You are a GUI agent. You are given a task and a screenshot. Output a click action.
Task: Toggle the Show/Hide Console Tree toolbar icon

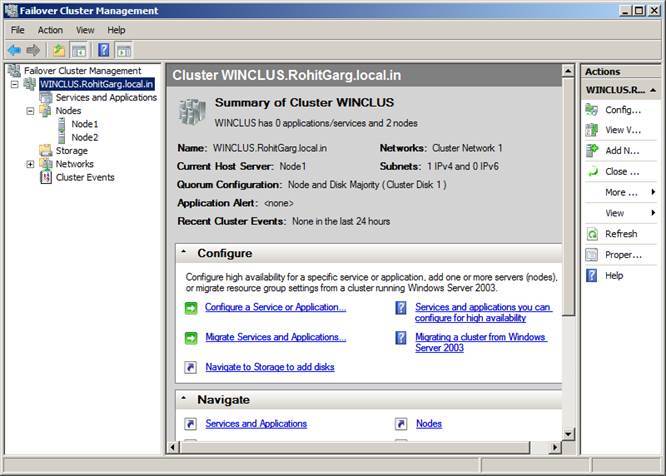click(x=79, y=51)
